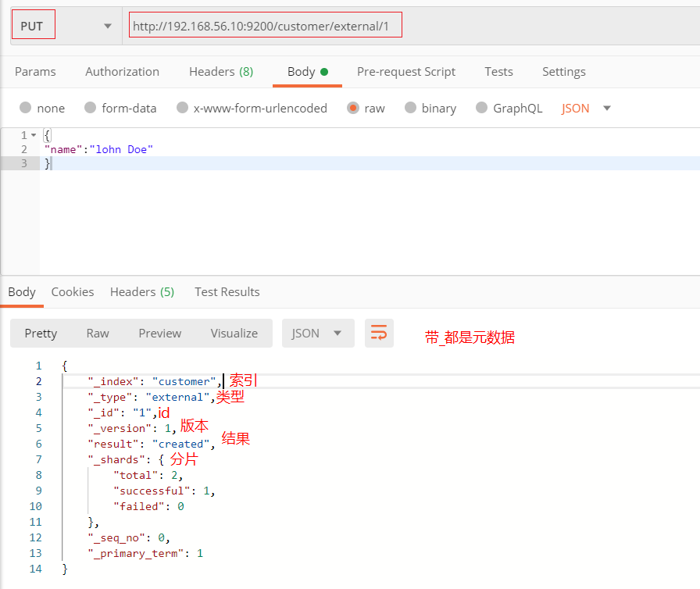Click the "name":"lohn Doe" line in editor

tap(98, 149)
